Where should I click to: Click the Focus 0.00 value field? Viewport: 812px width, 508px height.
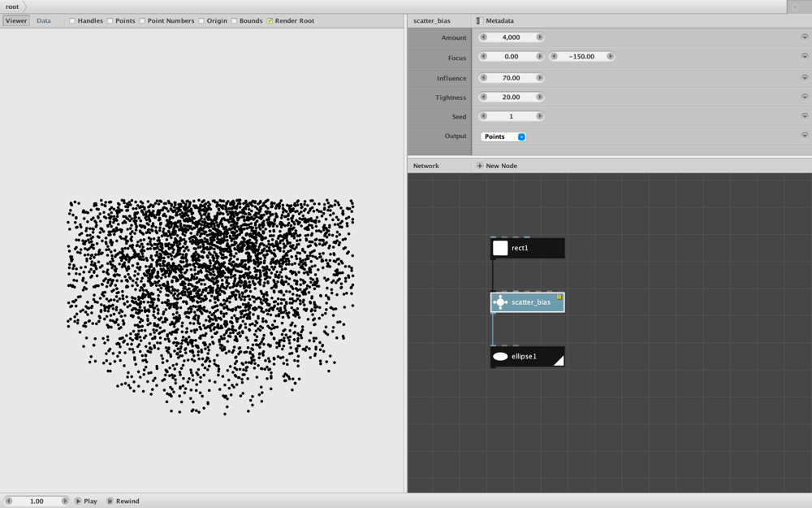(x=511, y=57)
